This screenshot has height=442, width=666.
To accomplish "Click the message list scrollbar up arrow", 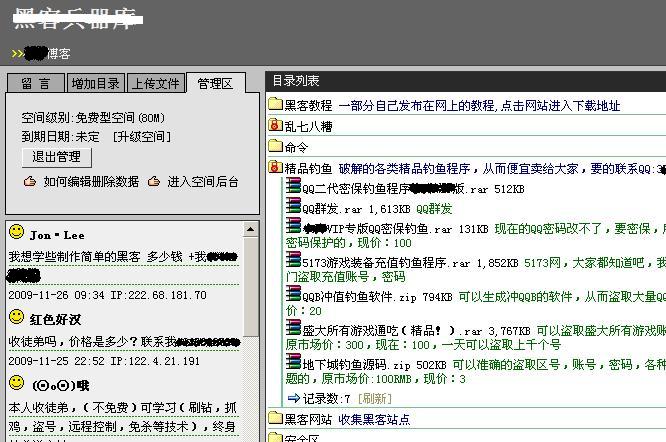I will pyautogui.click(x=250, y=229).
